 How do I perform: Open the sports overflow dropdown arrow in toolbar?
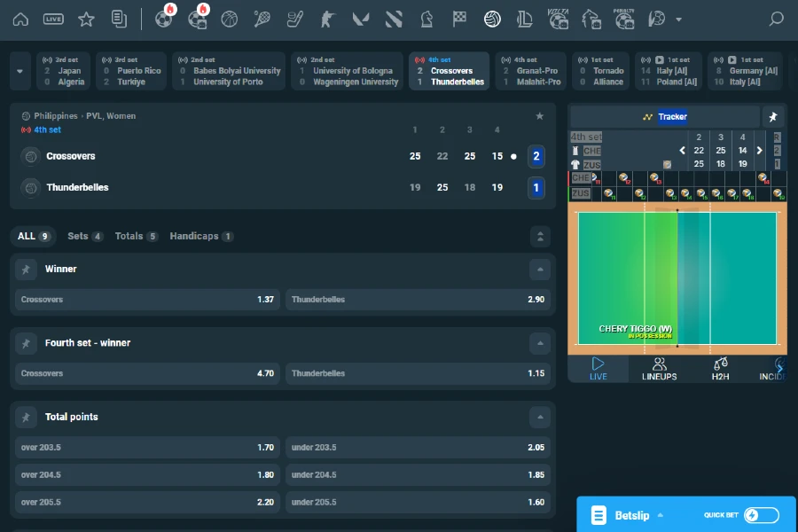[679, 19]
